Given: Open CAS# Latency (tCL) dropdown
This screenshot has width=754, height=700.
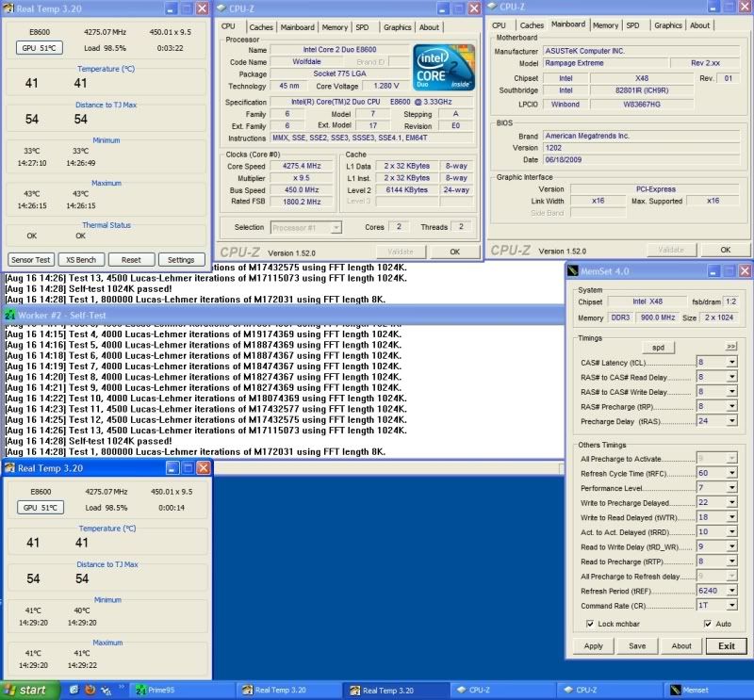Looking at the screenshot, I should (x=731, y=362).
